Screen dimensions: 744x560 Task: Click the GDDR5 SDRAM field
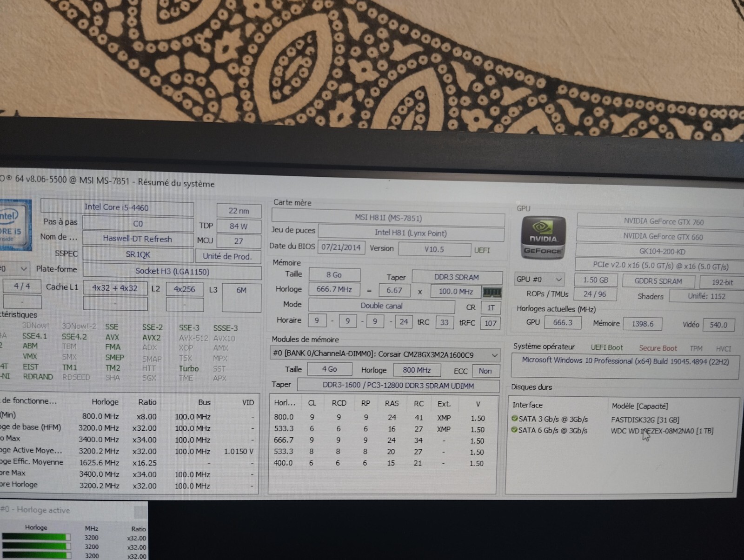tap(658, 281)
